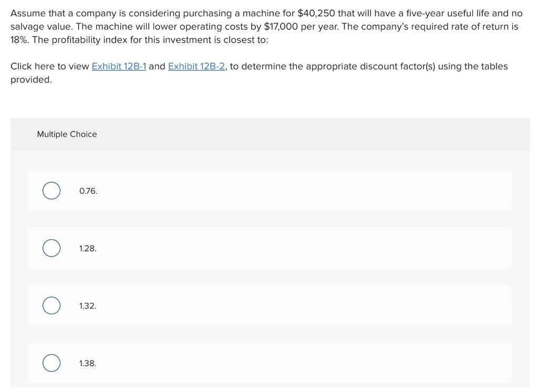View Exhibit 12B-2 discount factor table
Screen dimensions: 538x392
tap(196, 66)
